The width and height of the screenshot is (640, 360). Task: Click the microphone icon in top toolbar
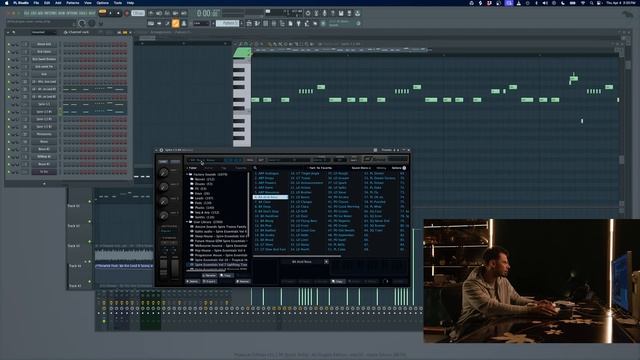[x=324, y=13]
